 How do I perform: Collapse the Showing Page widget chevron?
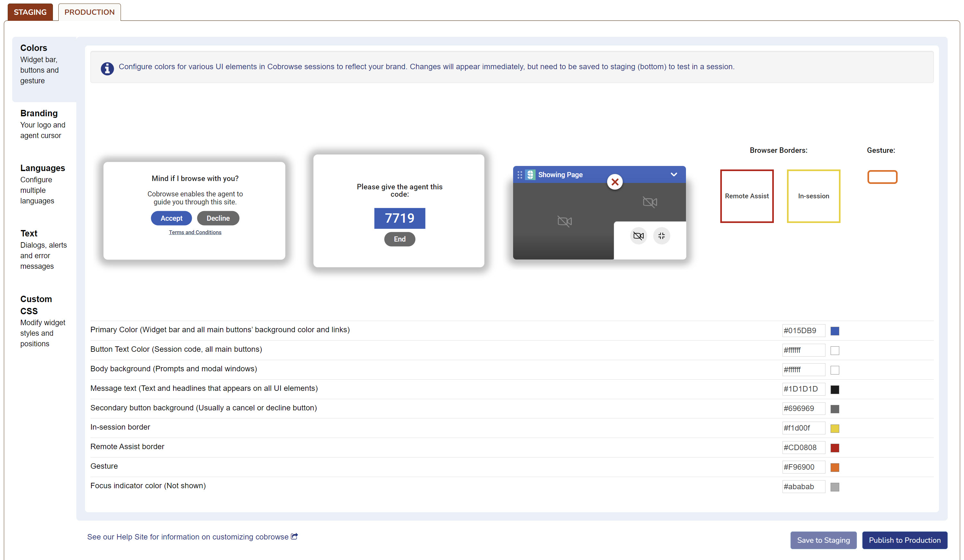(x=674, y=174)
